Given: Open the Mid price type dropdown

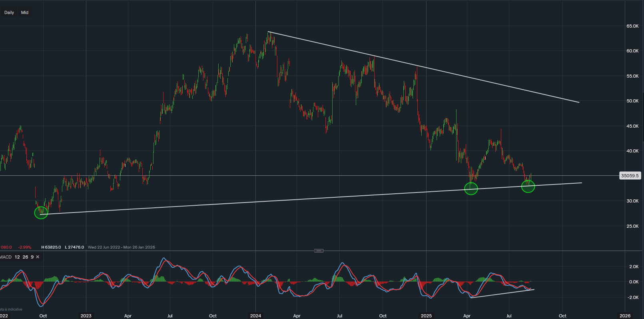Looking at the screenshot, I should point(25,12).
